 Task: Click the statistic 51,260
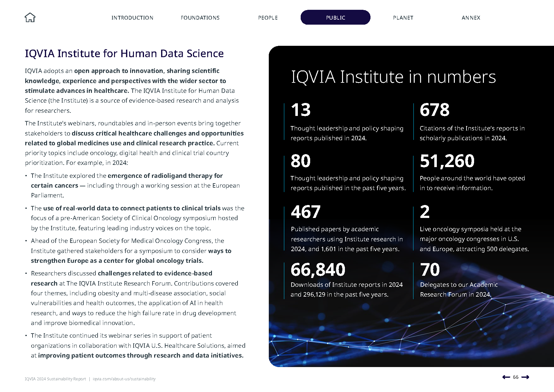pyautogui.click(x=447, y=161)
